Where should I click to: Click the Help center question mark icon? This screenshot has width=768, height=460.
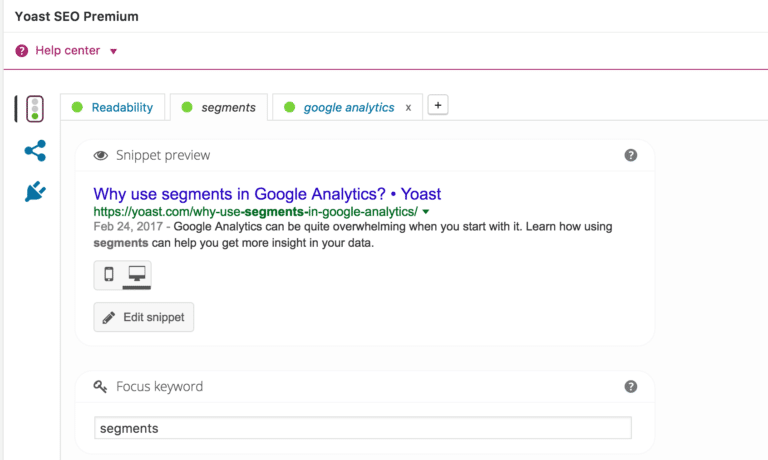click(22, 50)
